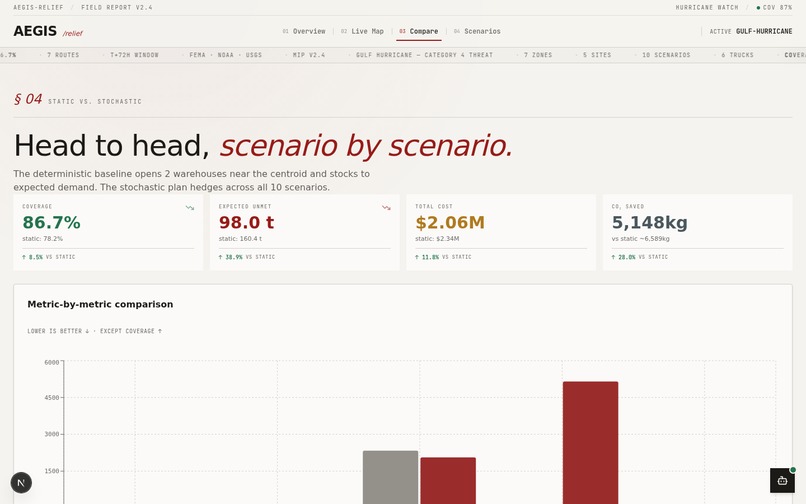The width and height of the screenshot is (806, 504).
Task: Click the CO2 Saved 5,148kg value
Action: pos(649,223)
